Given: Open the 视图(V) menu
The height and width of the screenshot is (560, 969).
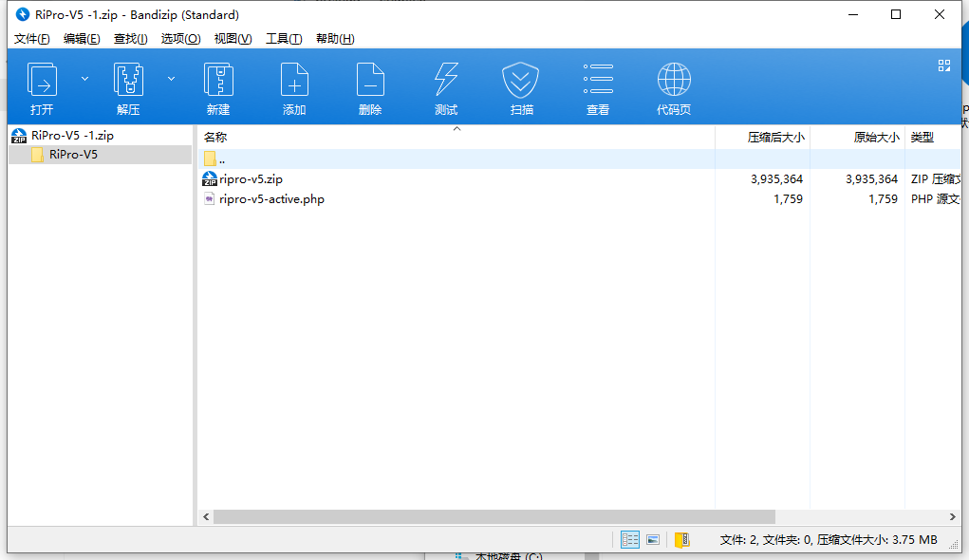Looking at the screenshot, I should [x=233, y=39].
